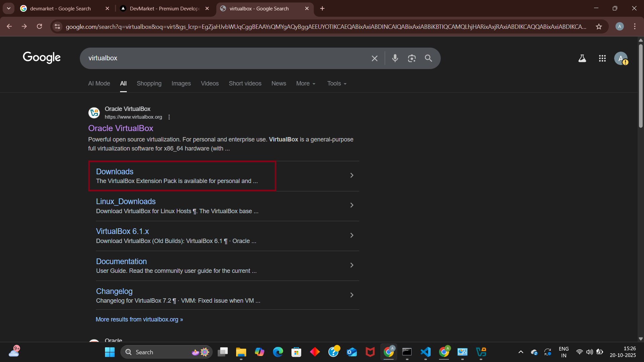Expand the Linux_Downloads result chevron
This screenshot has width=644, height=362.
[x=352, y=205]
